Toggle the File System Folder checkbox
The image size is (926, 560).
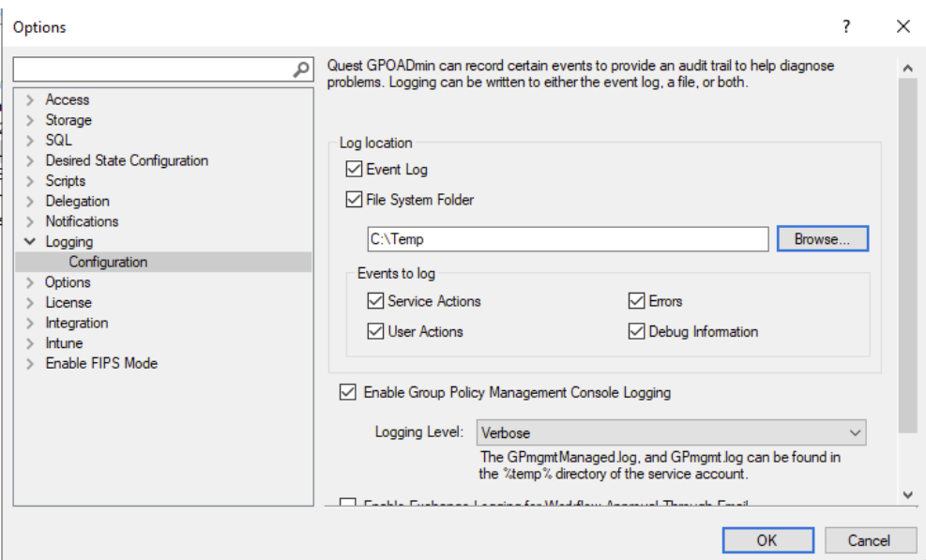coord(354,199)
